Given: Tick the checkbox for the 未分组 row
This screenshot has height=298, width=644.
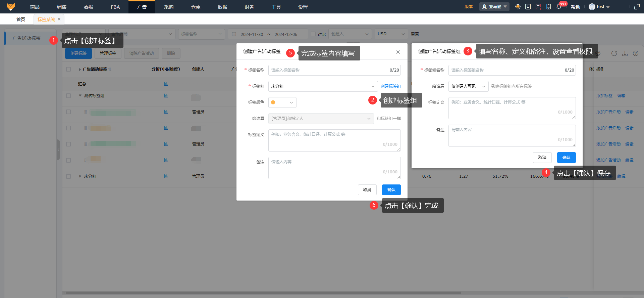Looking at the screenshot, I should click(68, 176).
